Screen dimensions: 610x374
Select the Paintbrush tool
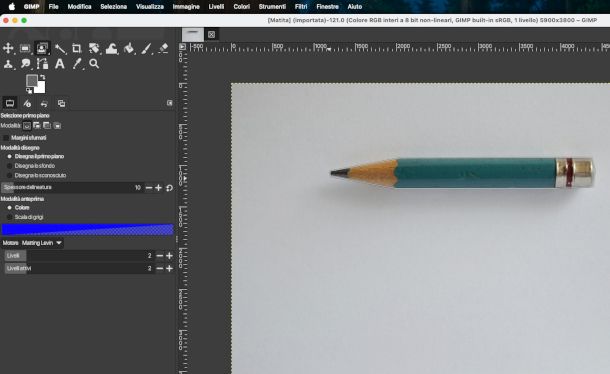pyautogui.click(x=146, y=48)
